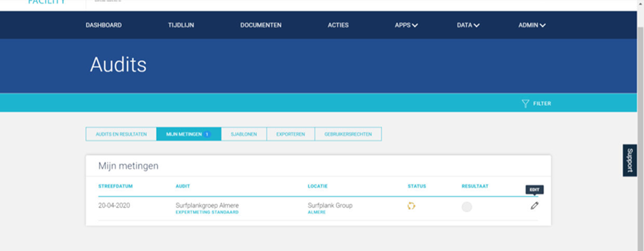Sort by the Audit column header
This screenshot has width=644, height=251.
tap(183, 186)
